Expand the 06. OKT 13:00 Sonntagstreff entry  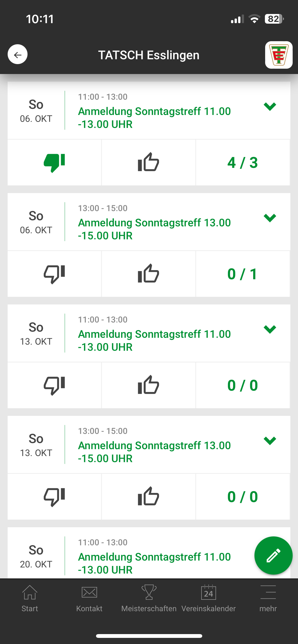[270, 218]
